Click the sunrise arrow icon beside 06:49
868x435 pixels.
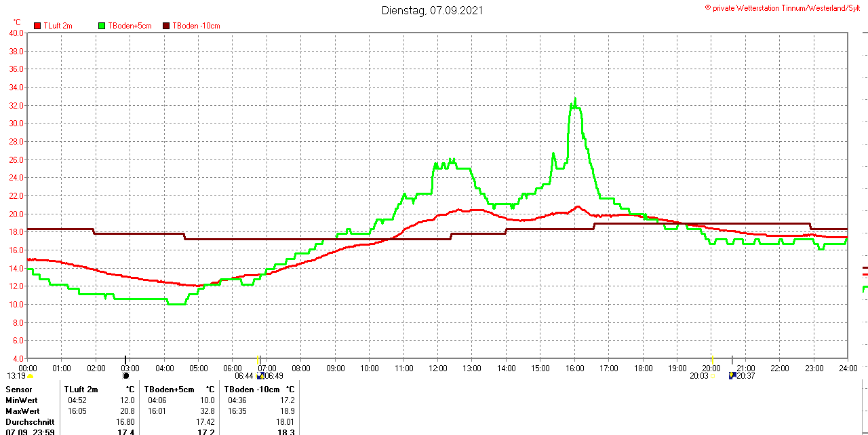[x=260, y=375]
